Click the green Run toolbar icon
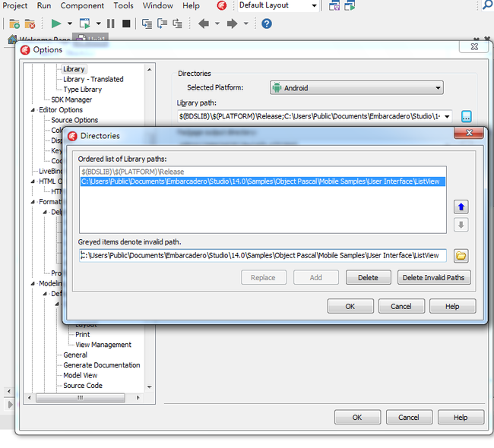The width and height of the screenshot is (494, 448). pyautogui.click(x=56, y=24)
